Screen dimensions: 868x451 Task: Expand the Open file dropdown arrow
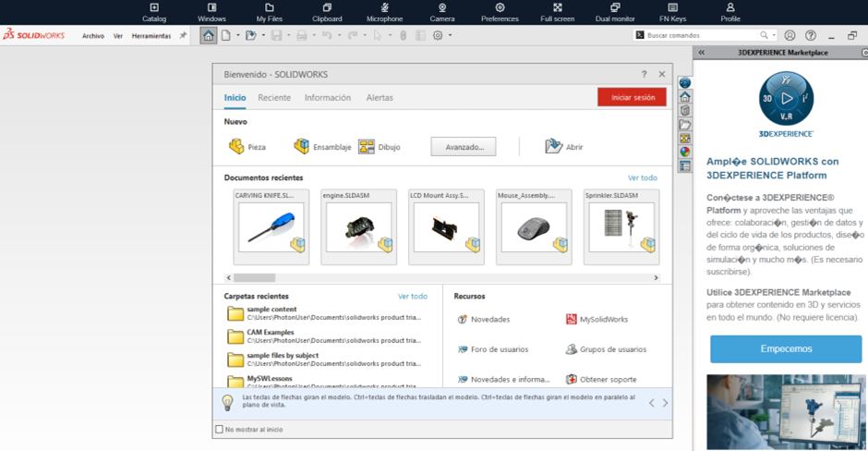(263, 35)
